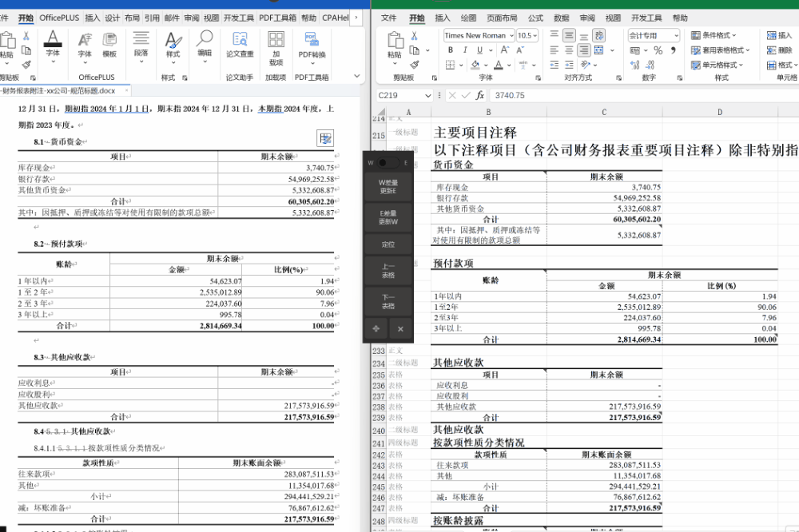This screenshot has height=532, width=799.
Task: Click the font color A swatch in Excel
Action: 499,65
